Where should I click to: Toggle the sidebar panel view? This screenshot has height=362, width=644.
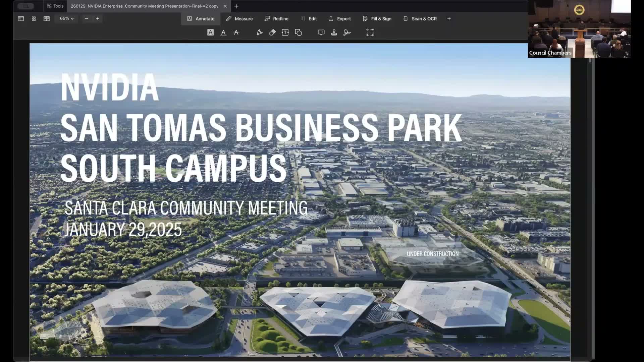(21, 19)
